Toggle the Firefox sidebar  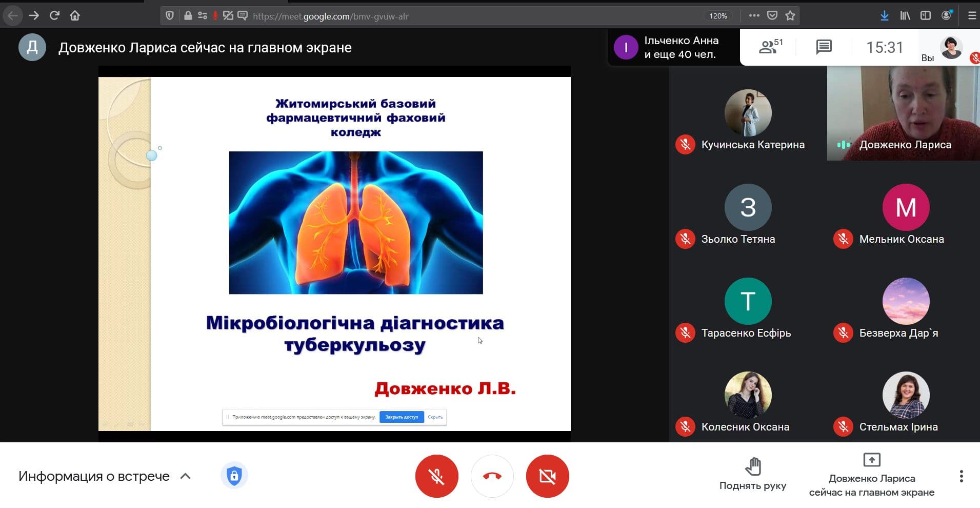[x=926, y=15]
